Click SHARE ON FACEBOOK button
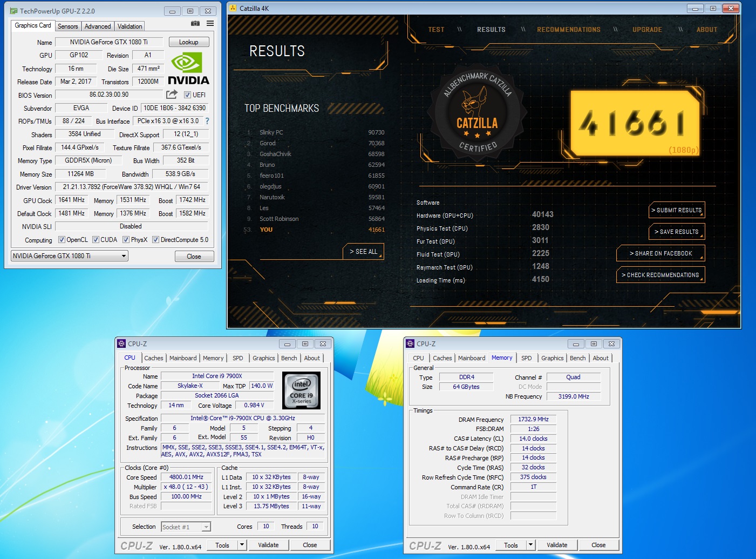756x559 pixels. click(660, 253)
